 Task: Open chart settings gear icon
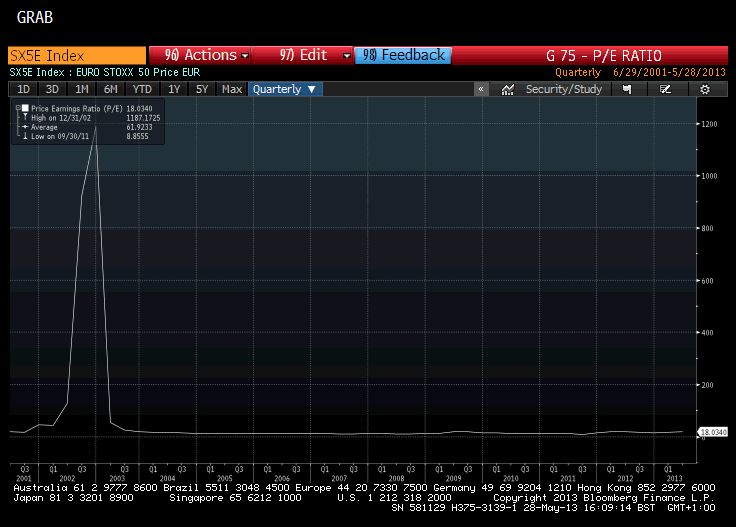705,89
